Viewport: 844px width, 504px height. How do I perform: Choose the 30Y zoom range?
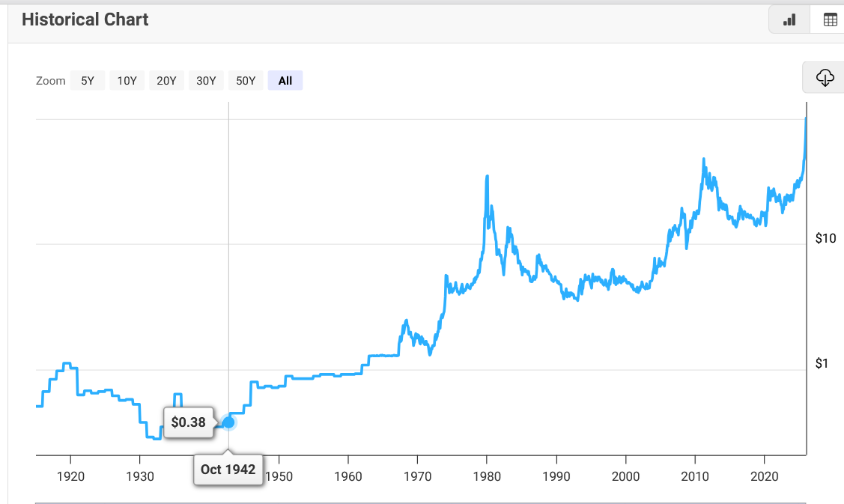[x=206, y=81]
